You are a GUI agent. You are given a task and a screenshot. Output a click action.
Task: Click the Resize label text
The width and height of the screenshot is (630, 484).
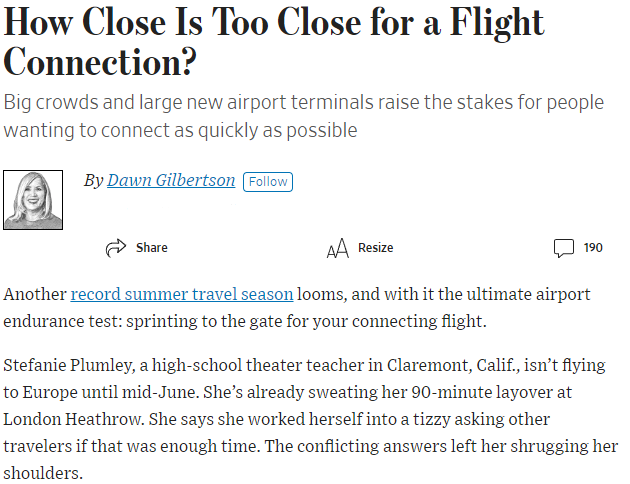tap(376, 247)
